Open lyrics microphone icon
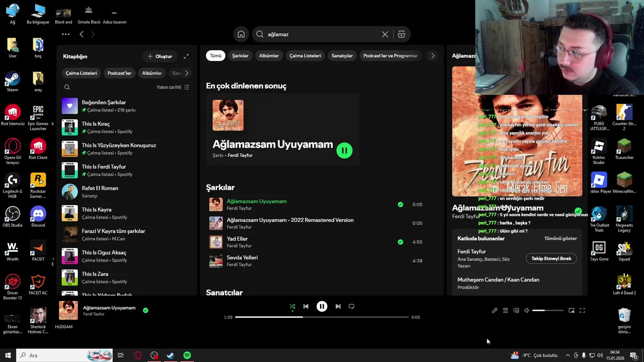This screenshot has height=362, width=644. coord(495,311)
